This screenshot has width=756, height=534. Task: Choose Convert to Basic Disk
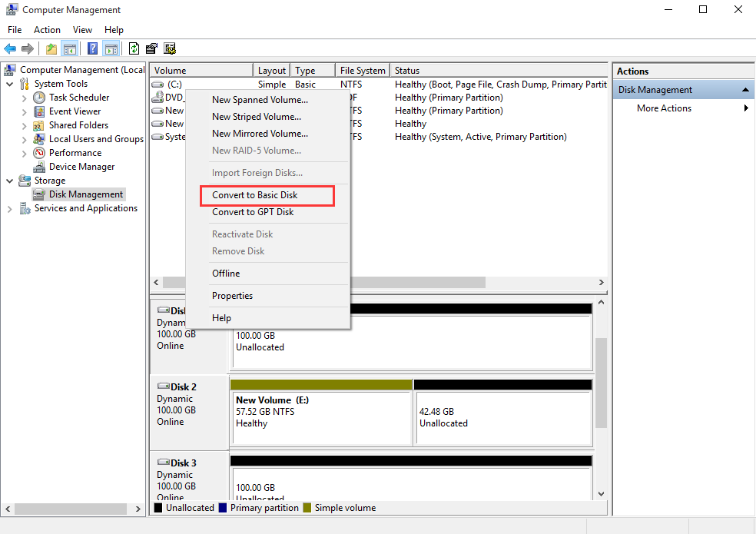pos(267,195)
